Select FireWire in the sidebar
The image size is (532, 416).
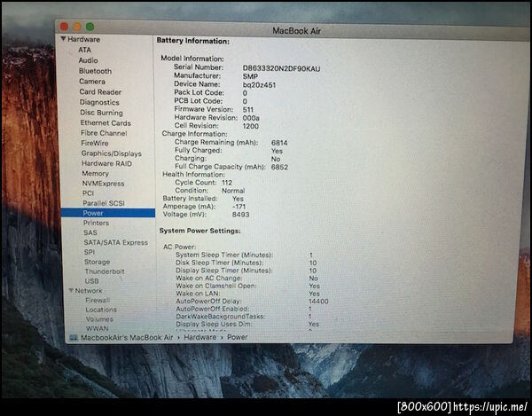click(x=95, y=143)
